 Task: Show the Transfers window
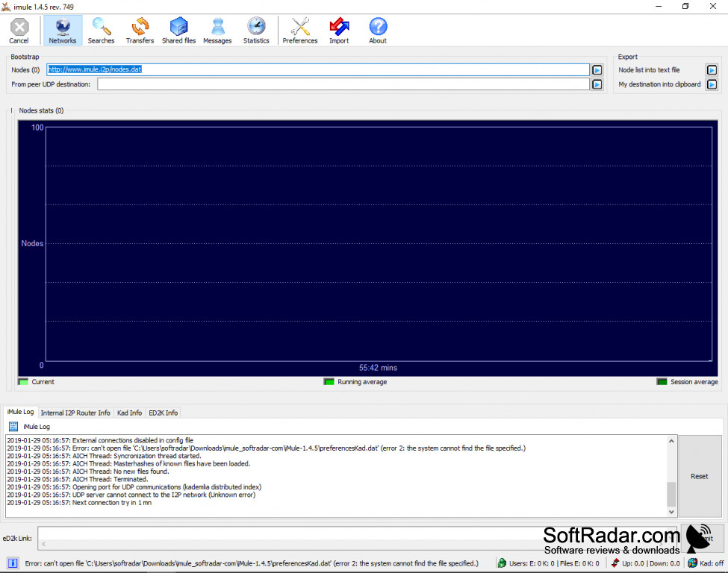(140, 31)
